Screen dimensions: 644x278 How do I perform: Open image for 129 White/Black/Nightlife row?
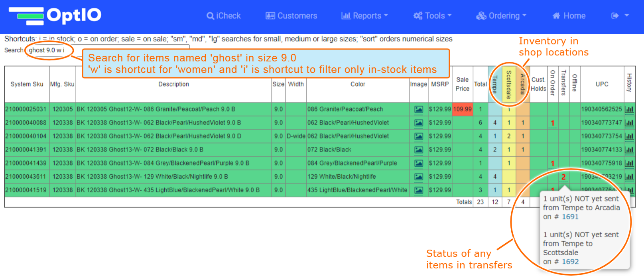click(419, 177)
